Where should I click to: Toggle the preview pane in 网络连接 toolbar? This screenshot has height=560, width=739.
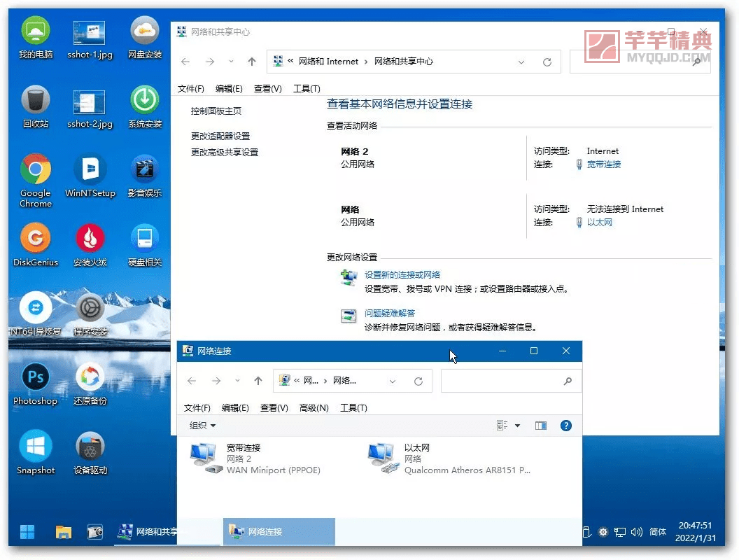point(541,425)
